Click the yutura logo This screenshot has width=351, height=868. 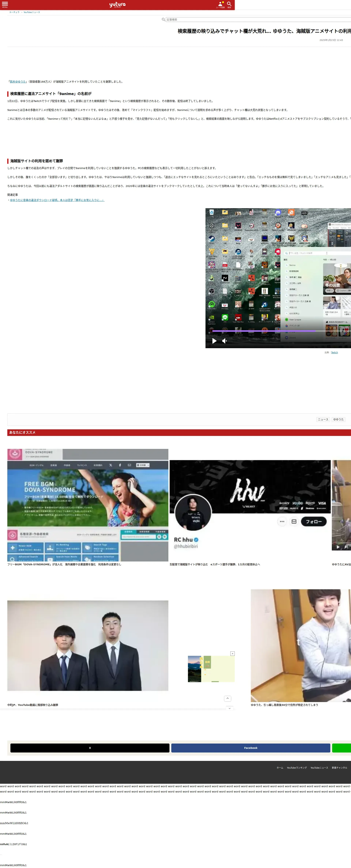point(117,5)
